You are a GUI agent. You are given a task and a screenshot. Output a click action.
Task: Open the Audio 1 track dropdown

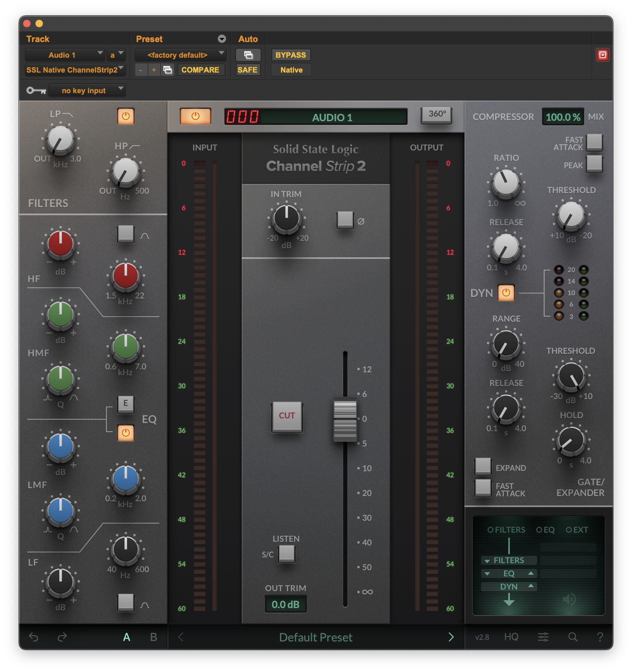[x=65, y=55]
